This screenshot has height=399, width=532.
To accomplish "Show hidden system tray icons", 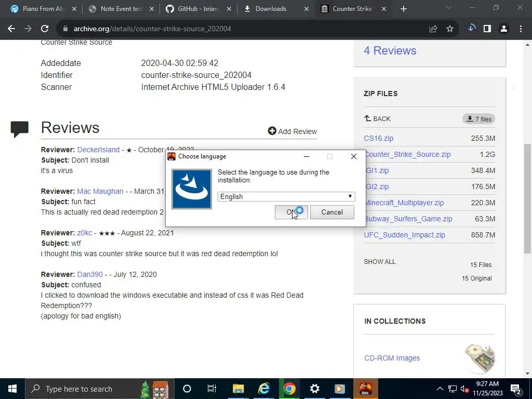I will 440,389.
